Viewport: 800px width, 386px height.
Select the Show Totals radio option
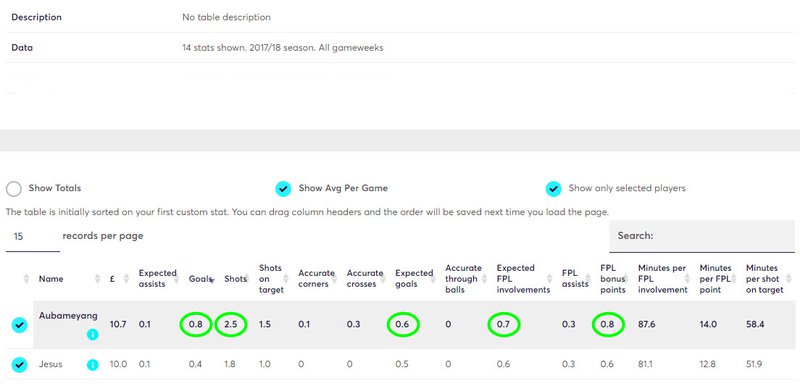click(x=14, y=189)
